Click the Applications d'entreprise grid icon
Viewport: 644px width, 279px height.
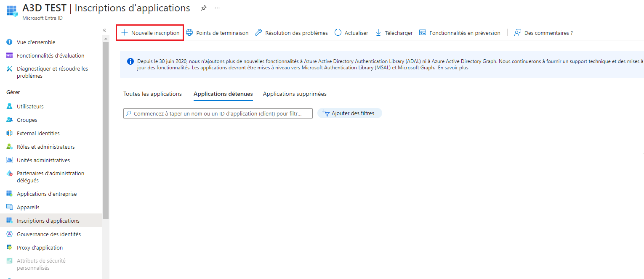[9, 194]
